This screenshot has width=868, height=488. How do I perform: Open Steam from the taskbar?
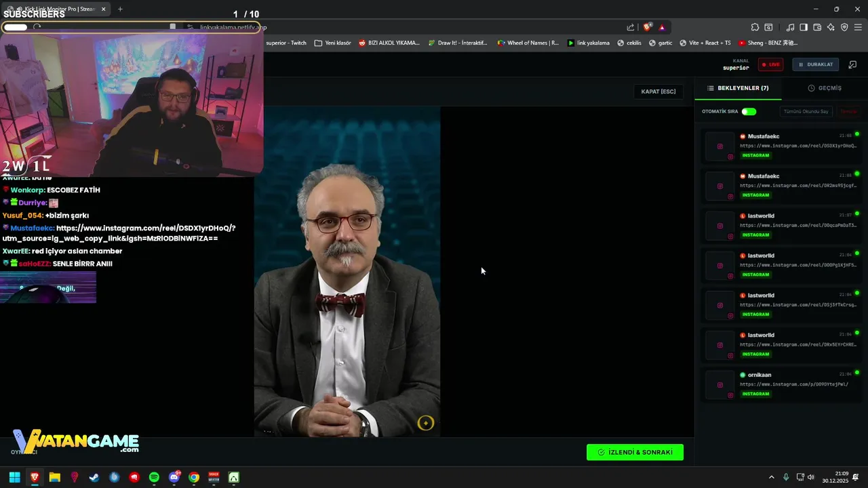[94, 477]
